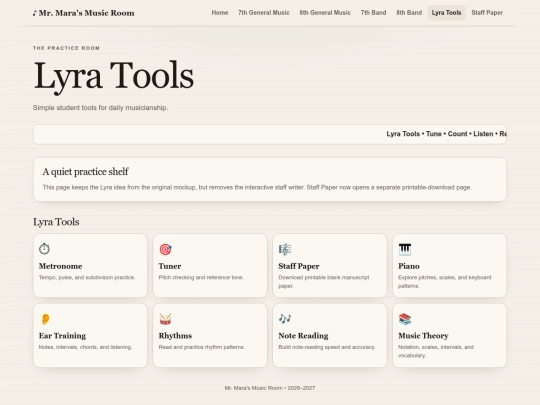
Task: Click 'Read and practice rhythm patterns.' text
Action: click(201, 347)
